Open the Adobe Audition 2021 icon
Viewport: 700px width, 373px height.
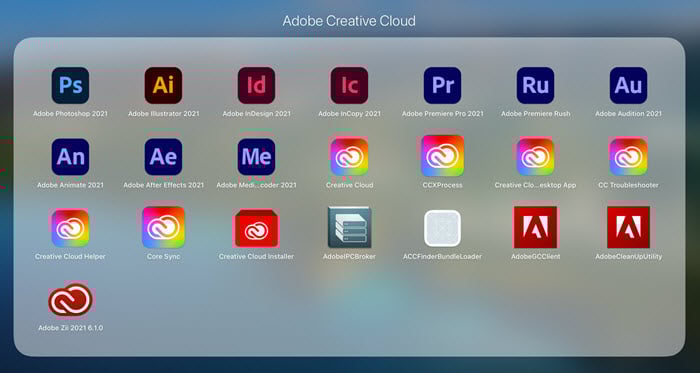click(x=629, y=85)
